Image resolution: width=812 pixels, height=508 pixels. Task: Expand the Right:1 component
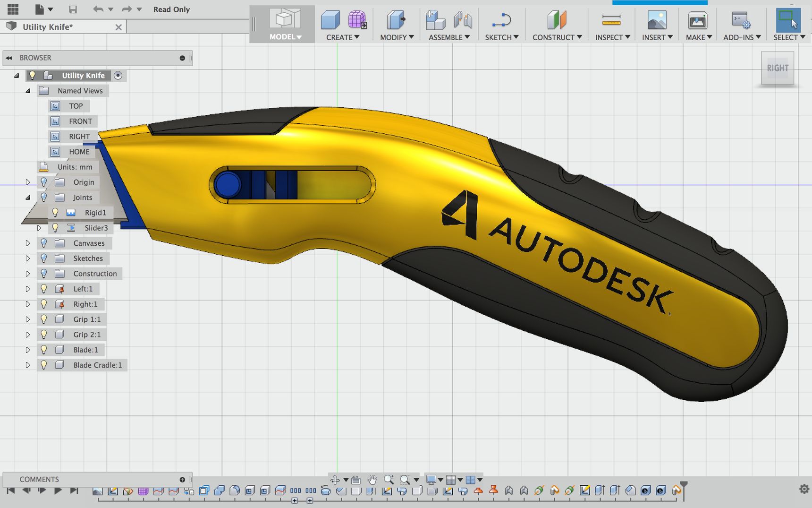point(28,304)
